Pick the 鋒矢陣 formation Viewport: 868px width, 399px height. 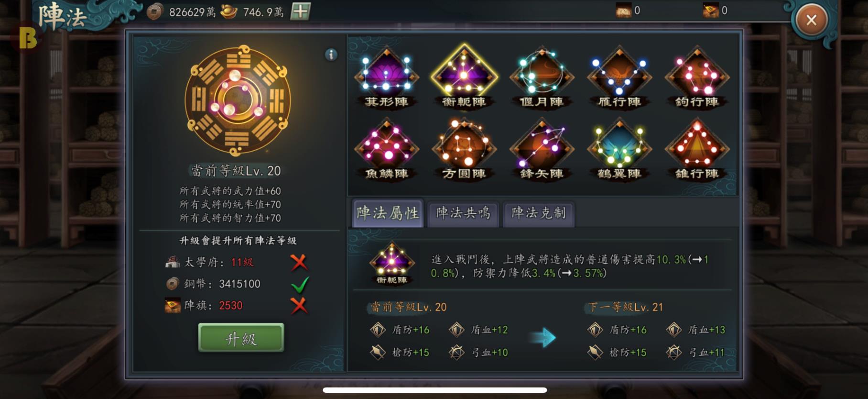tap(542, 149)
